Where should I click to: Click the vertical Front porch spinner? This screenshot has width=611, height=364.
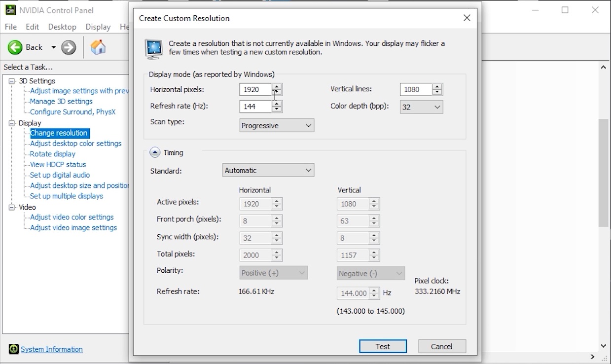(x=374, y=221)
